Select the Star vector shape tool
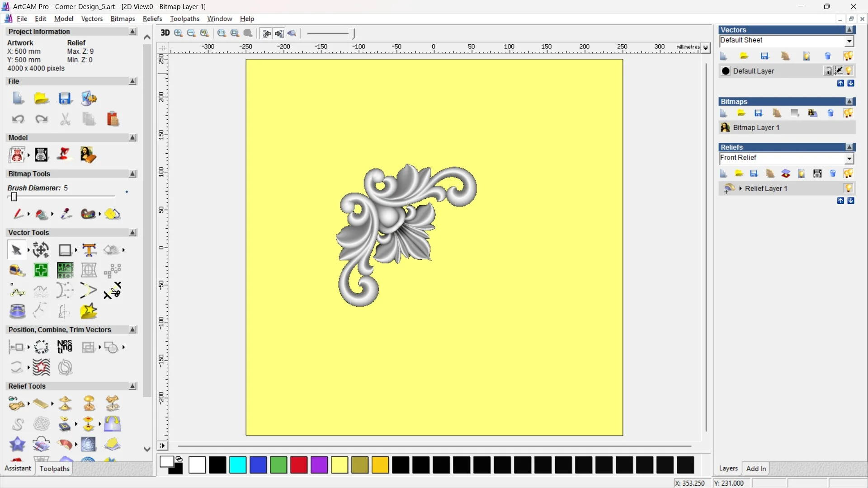Screen dimensions: 868x488 (x=89, y=311)
